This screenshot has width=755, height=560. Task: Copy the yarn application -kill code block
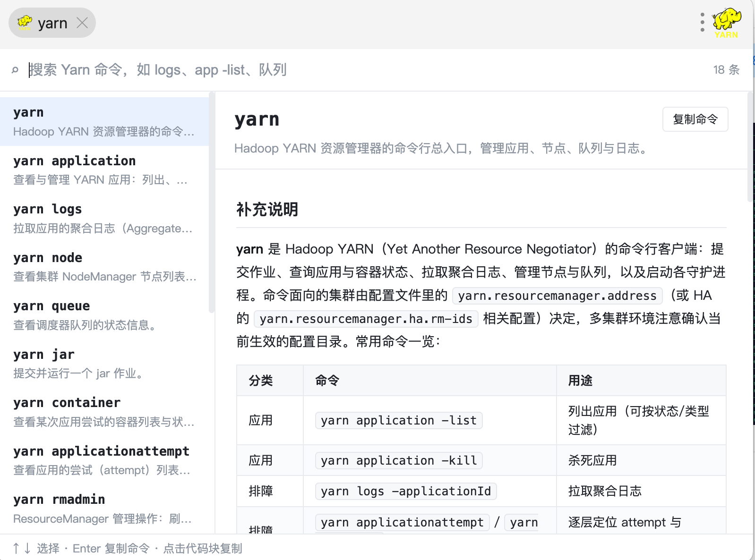point(399,460)
